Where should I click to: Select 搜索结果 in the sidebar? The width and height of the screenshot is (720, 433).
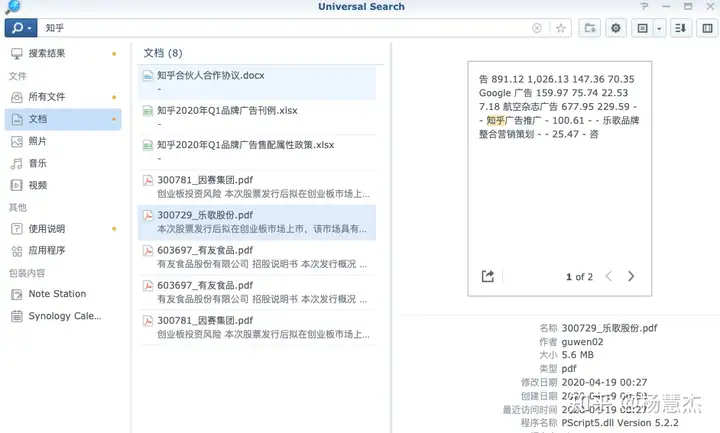coord(63,53)
